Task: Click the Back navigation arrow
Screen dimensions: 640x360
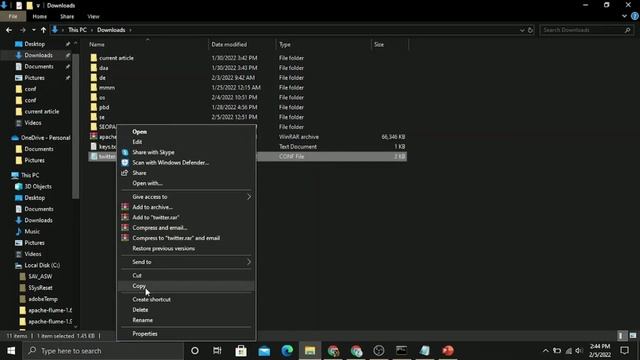Action: 9,30
